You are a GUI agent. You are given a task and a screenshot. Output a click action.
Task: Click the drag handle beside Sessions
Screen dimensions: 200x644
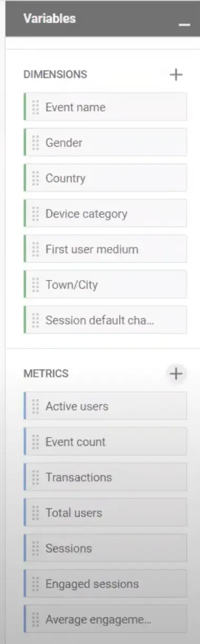[x=36, y=548]
